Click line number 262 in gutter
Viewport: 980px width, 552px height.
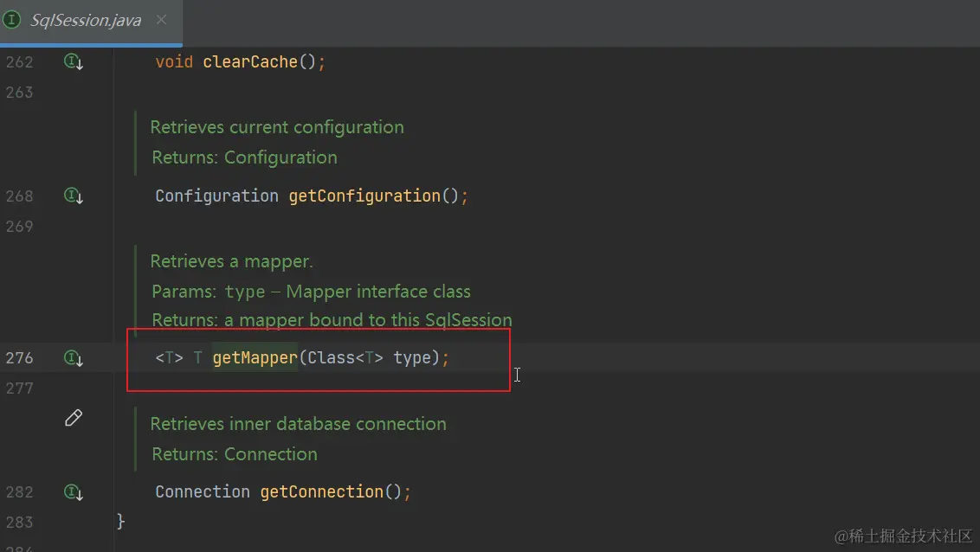[x=19, y=62]
